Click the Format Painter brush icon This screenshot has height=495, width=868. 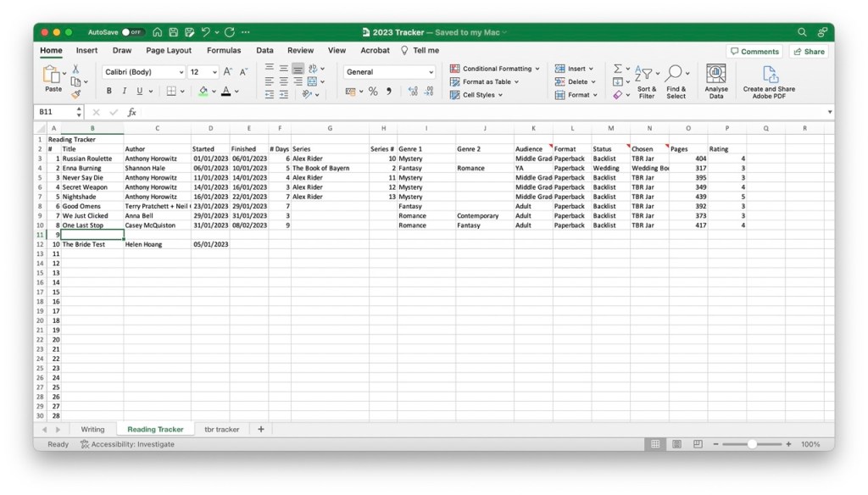tap(76, 95)
